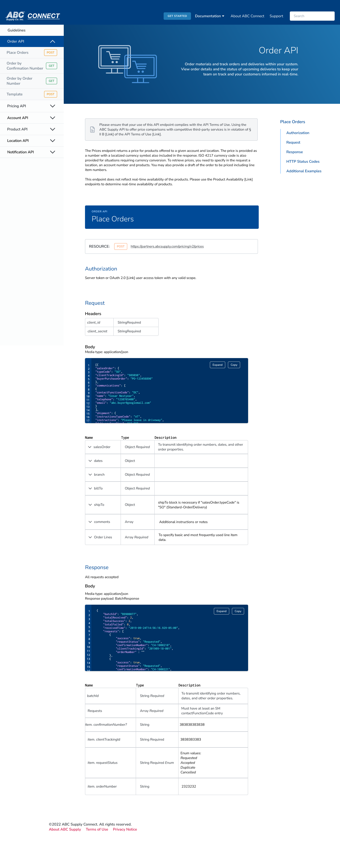The width and height of the screenshot is (340, 868).
Task: Click the document icon in notice box
Action: (x=92, y=129)
